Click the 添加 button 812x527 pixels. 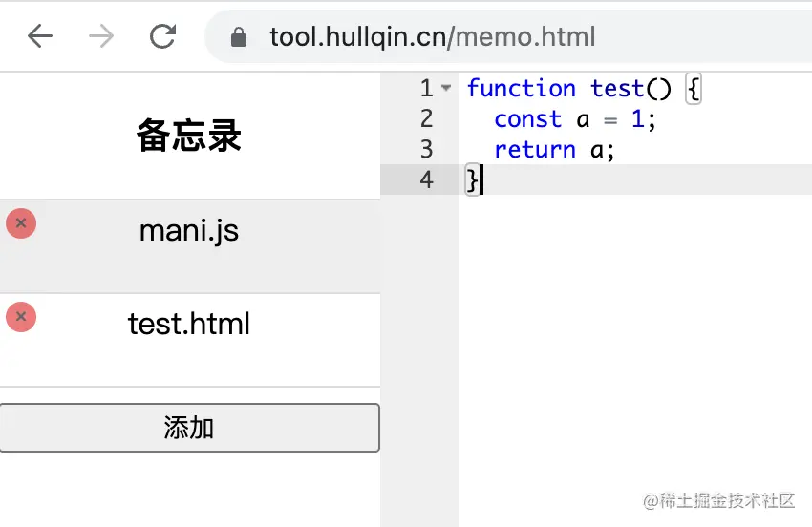click(189, 428)
